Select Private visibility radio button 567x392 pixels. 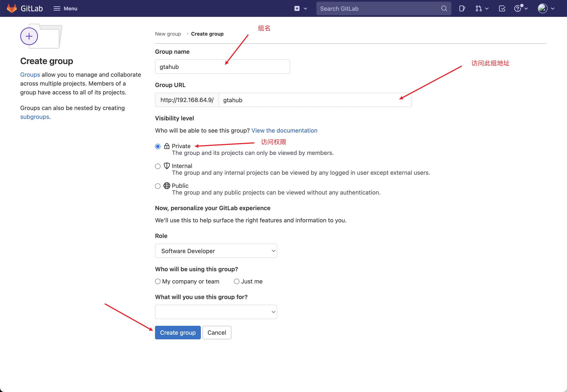[158, 145]
